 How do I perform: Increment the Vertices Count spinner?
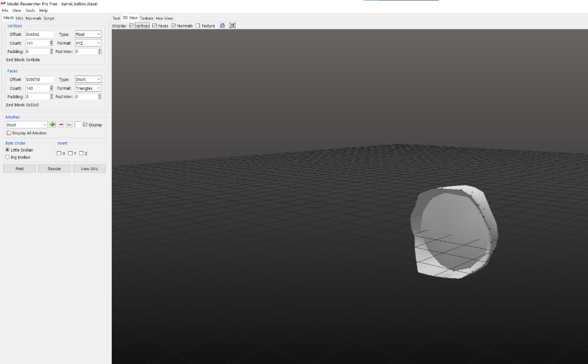[x=51, y=42]
